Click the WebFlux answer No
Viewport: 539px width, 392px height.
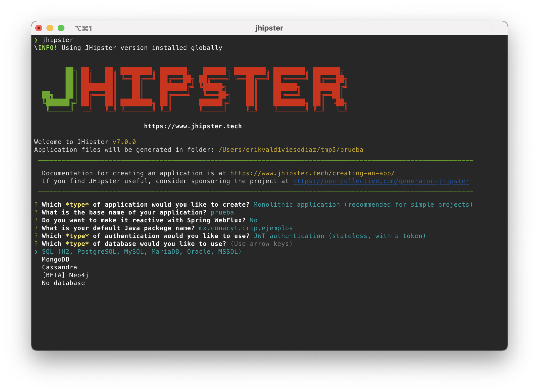click(x=254, y=220)
